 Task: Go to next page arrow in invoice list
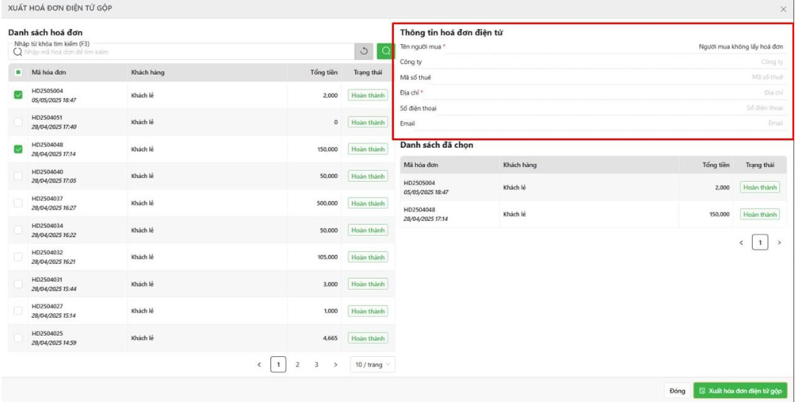click(x=335, y=364)
